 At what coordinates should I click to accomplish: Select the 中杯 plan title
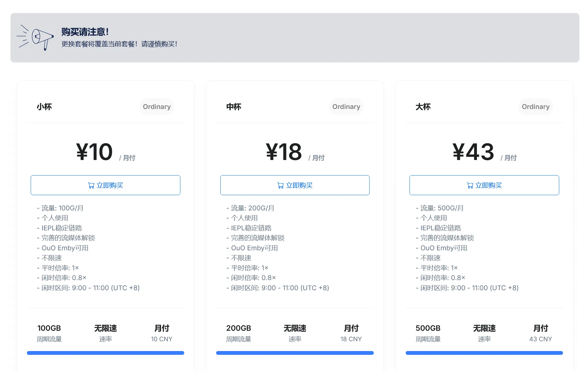tap(233, 107)
